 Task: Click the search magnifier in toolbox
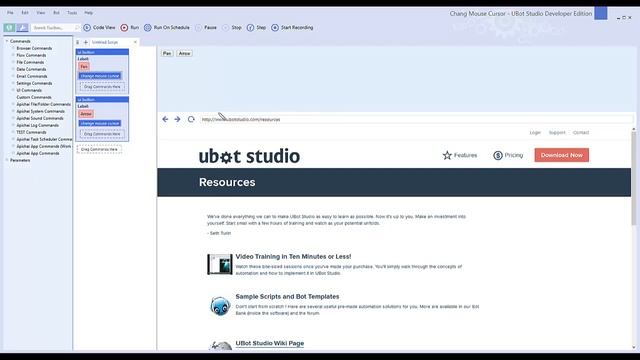pos(76,27)
